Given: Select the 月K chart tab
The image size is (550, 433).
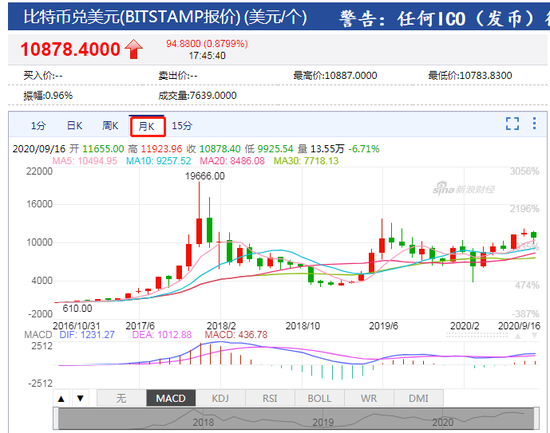Looking at the screenshot, I should [147, 126].
